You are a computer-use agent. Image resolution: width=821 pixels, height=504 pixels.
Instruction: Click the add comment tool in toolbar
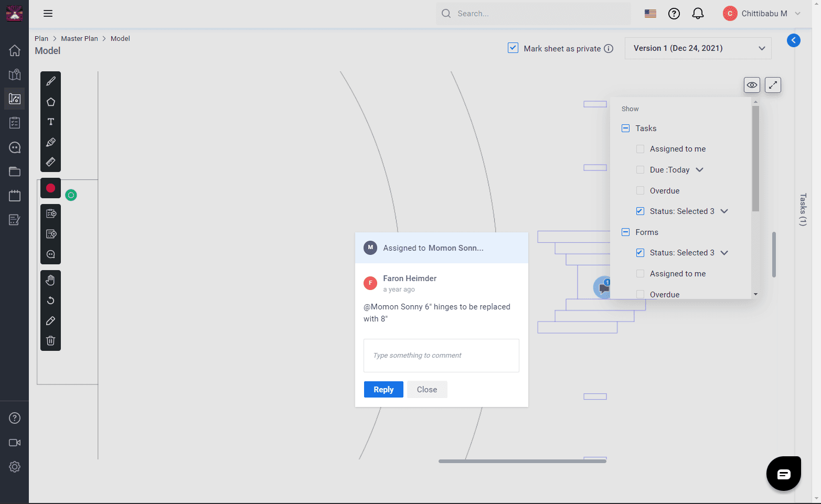pyautogui.click(x=51, y=254)
